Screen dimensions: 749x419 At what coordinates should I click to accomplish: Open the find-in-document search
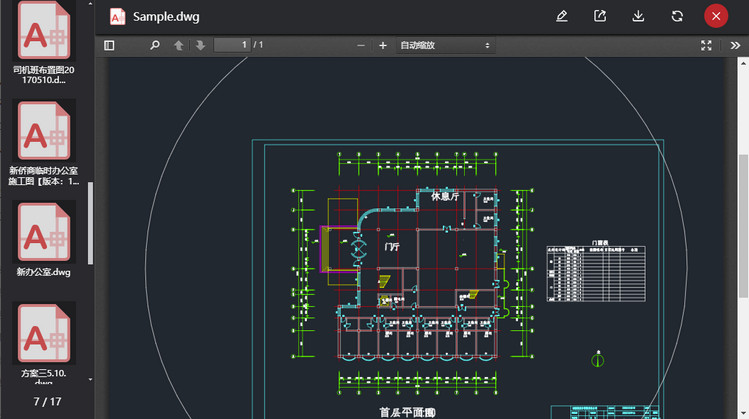coord(155,45)
